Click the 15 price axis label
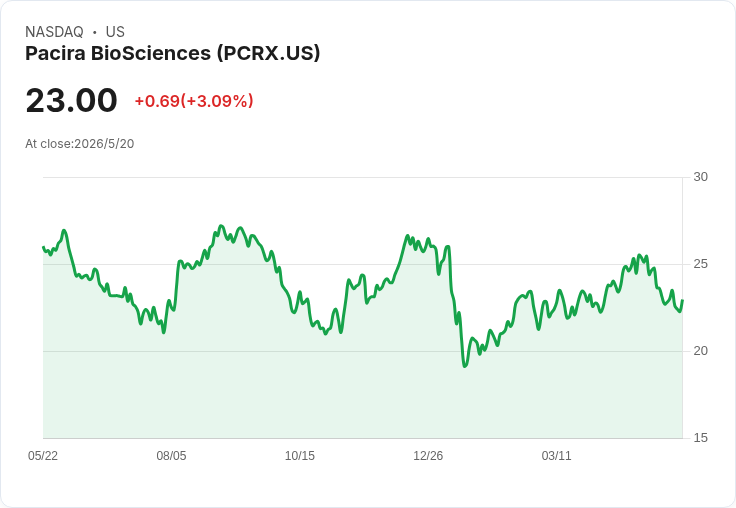Image resolution: width=736 pixels, height=508 pixels. 700,438
